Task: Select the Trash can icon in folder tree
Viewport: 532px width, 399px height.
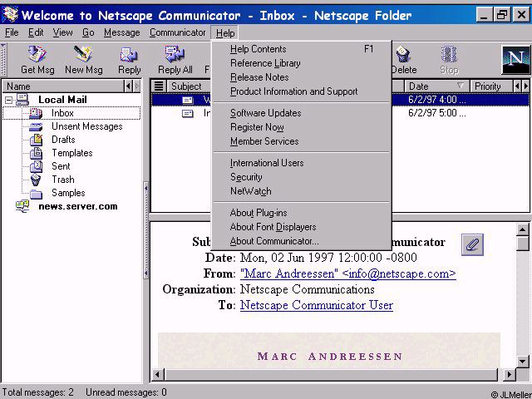Action: [x=36, y=180]
